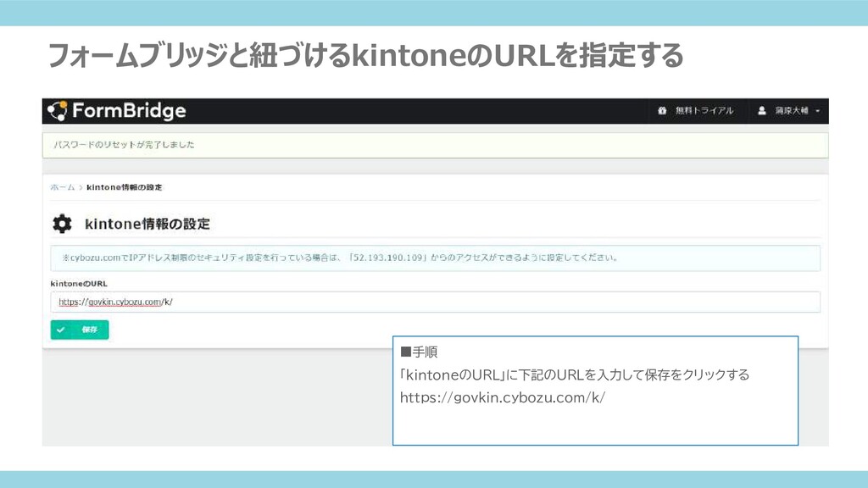Go to ホーム breadcrumb link
Viewport: 868px width, 488px height.
[63, 187]
